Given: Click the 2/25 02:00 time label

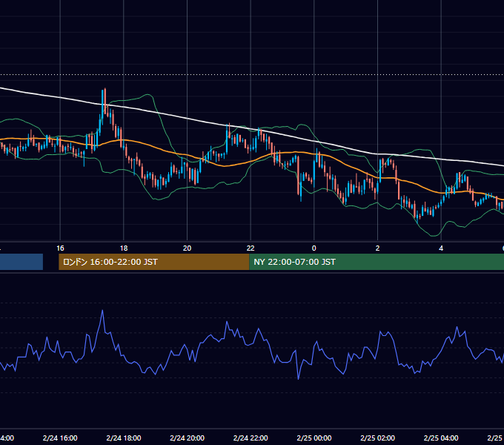Looking at the screenshot, I should point(378,438).
